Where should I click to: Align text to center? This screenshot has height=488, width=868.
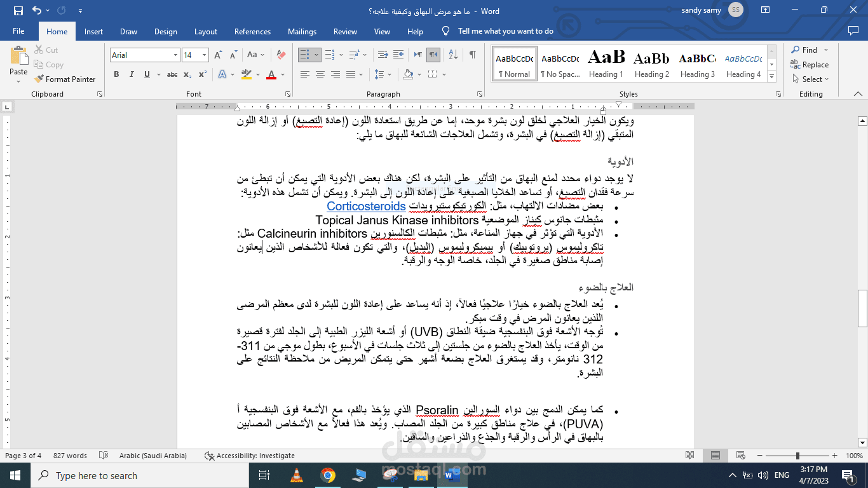click(320, 74)
